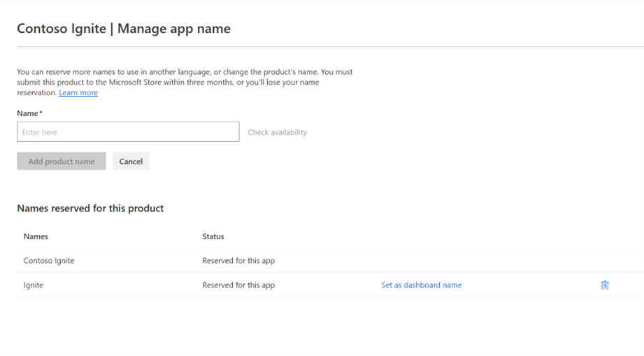
Task: Check availability of the entered name
Action: tap(277, 132)
